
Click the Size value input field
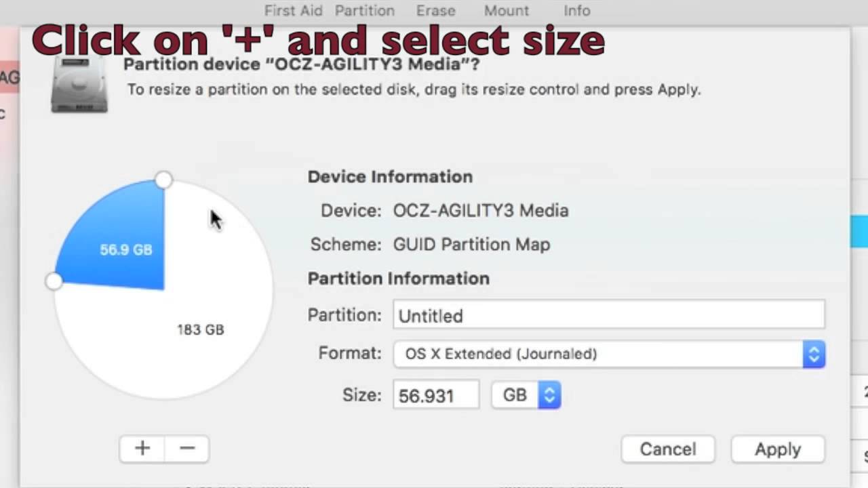pos(435,395)
